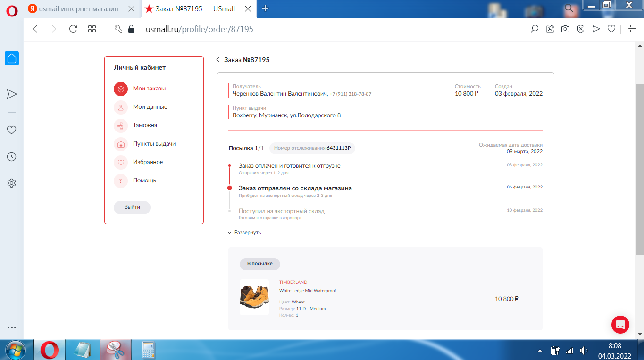Viewport: 644px width, 360px height.
Task: Open a new tab with plus button
Action: tap(266, 8)
